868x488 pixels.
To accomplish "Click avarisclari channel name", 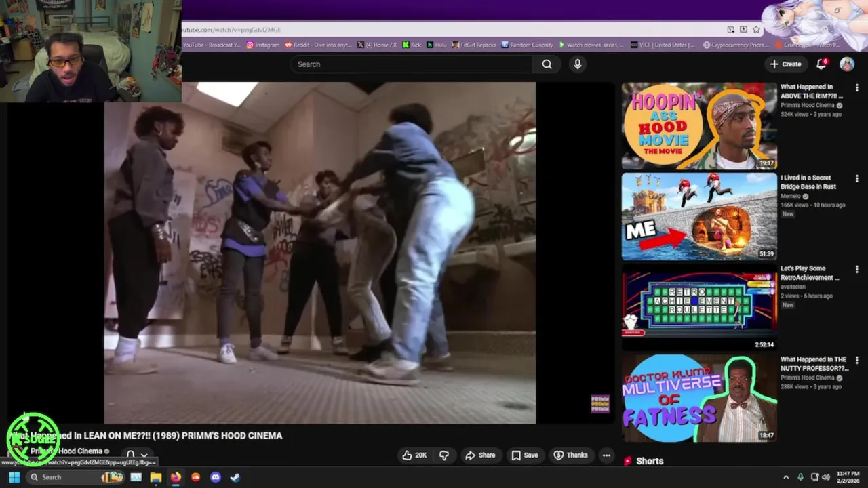I will pyautogui.click(x=793, y=287).
